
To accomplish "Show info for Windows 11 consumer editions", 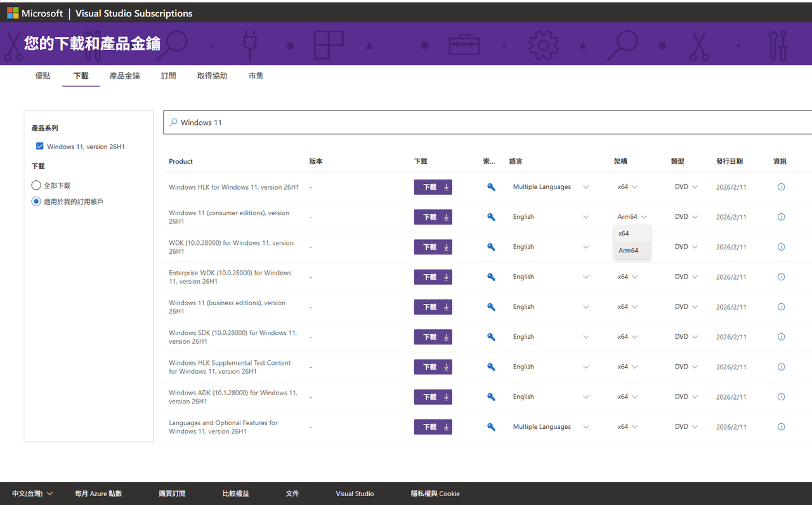I will 781,217.
